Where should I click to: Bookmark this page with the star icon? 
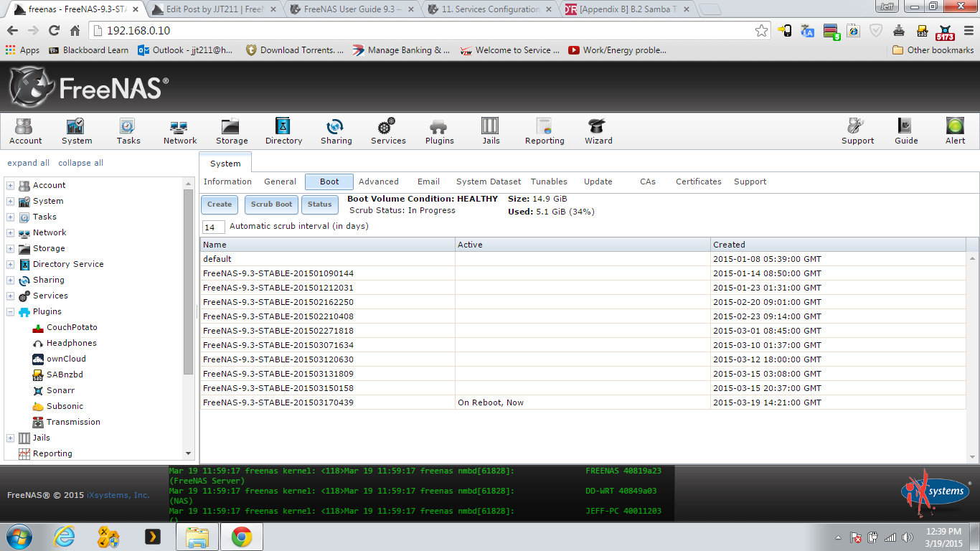pos(761,31)
